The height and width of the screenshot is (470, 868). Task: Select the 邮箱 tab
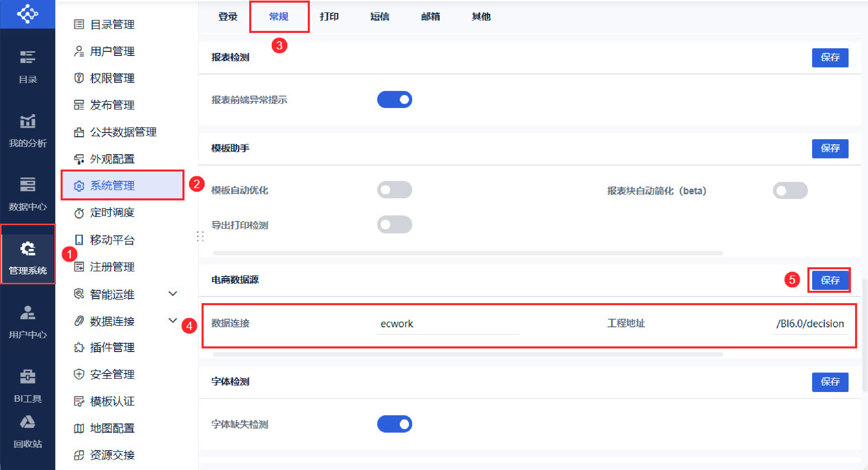click(430, 16)
